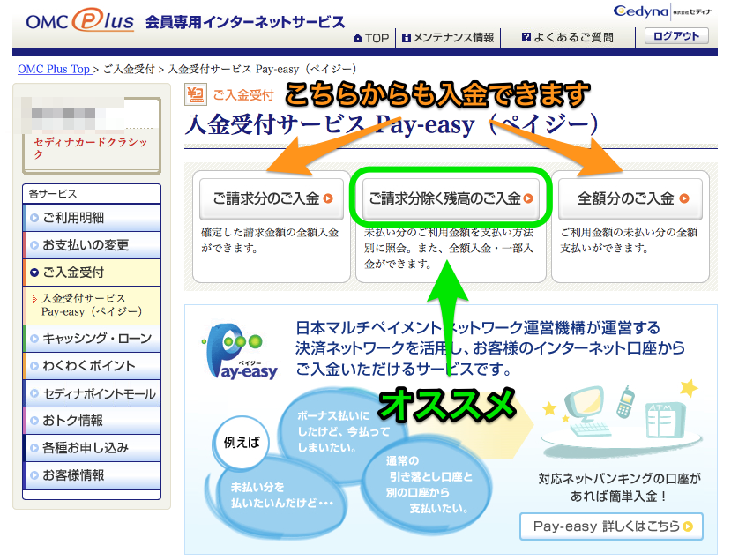
Task: Click the arrow icon on Pay-easy 詳しくはこちら
Action: pyautogui.click(x=688, y=526)
